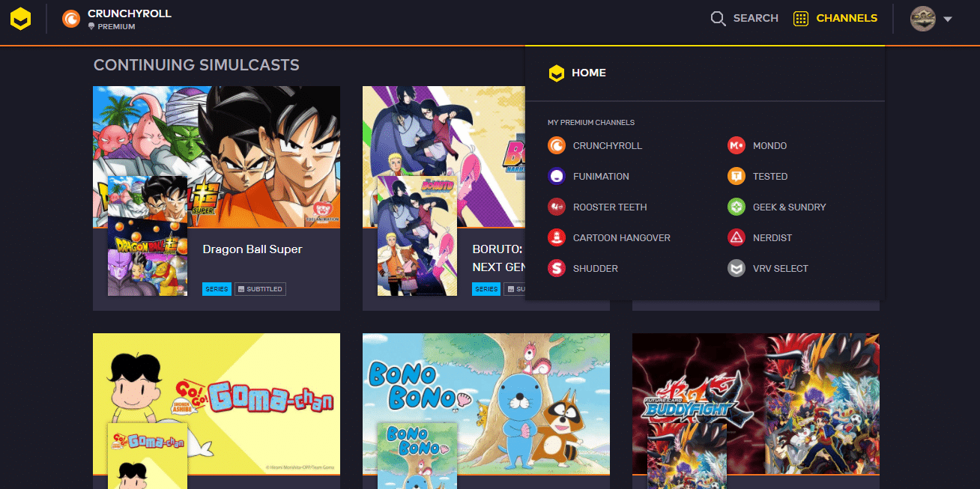Click the Mondo channel icon
Screen dimensions: 980x489
736,145
